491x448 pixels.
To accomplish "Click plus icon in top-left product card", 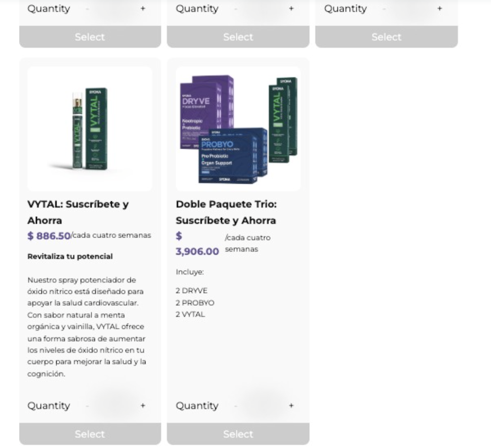I will (143, 8).
